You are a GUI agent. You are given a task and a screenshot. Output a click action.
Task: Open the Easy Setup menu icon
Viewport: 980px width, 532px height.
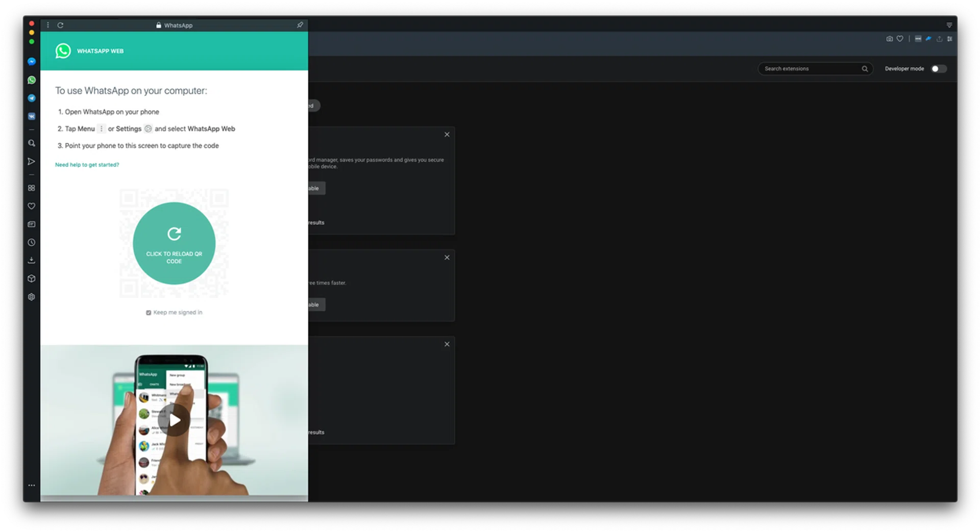click(949, 39)
